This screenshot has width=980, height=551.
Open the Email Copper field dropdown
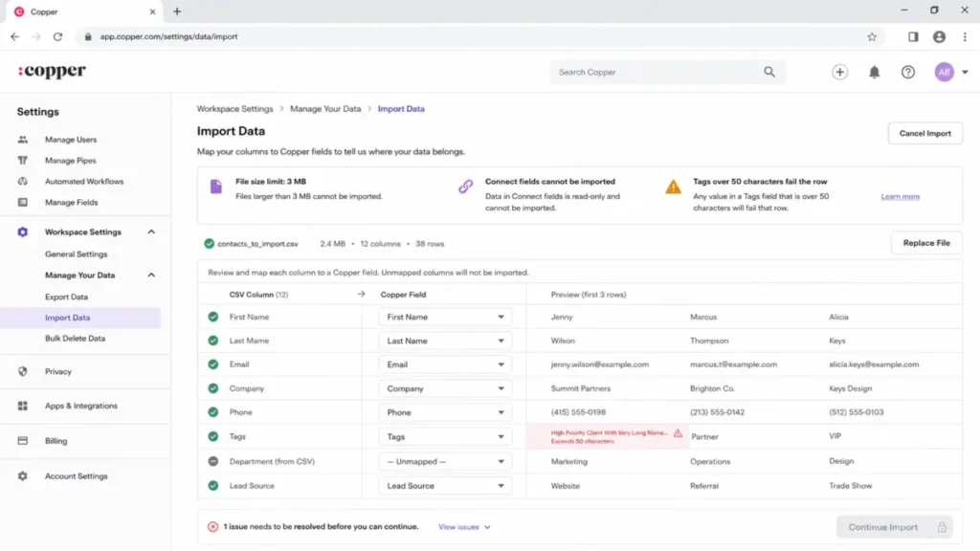tap(444, 364)
